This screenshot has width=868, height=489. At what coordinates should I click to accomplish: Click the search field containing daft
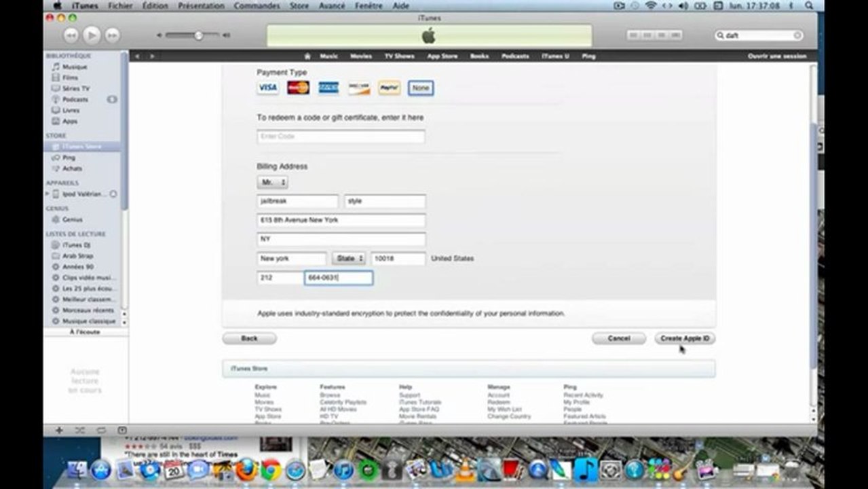tap(758, 35)
